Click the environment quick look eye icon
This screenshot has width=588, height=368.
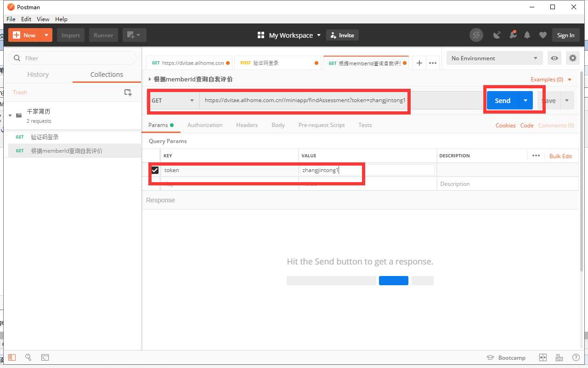(x=555, y=58)
